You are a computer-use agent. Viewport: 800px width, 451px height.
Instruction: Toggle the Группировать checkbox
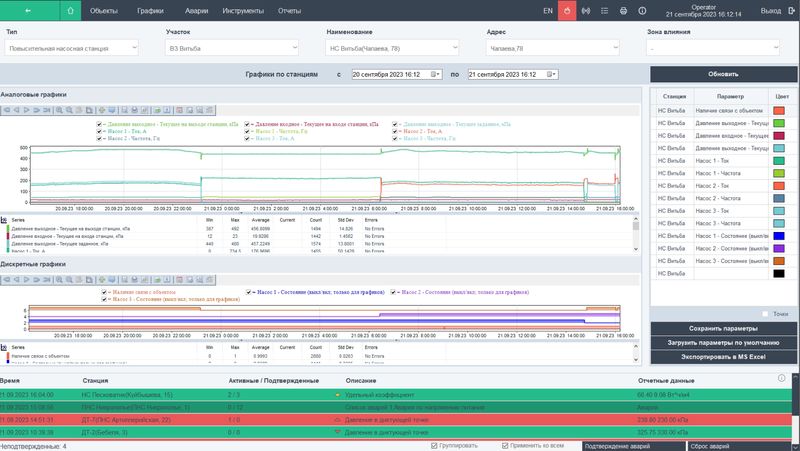click(x=433, y=445)
